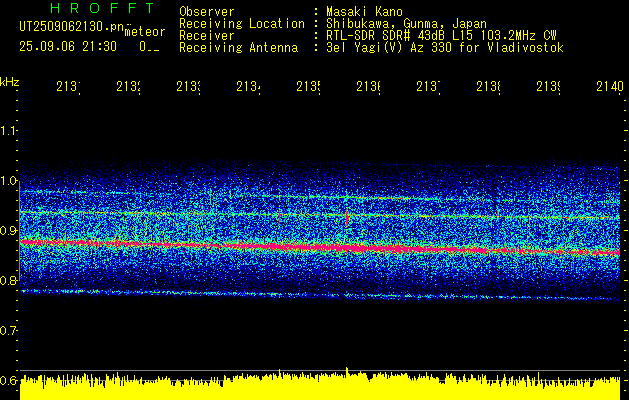Click the name Masaki Kano
This screenshot has width=629, height=400.
point(364,12)
